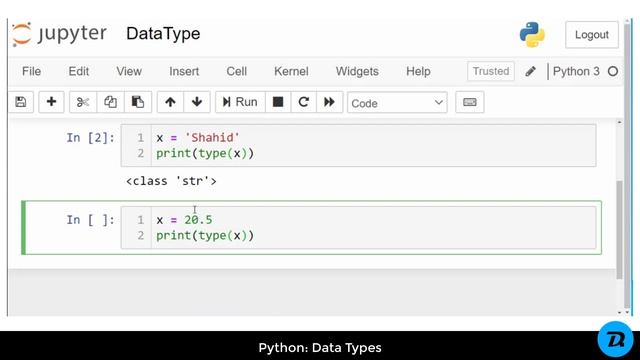640x360 pixels.
Task: Click the print(type(x)) line in the active cell
Action: click(x=205, y=236)
